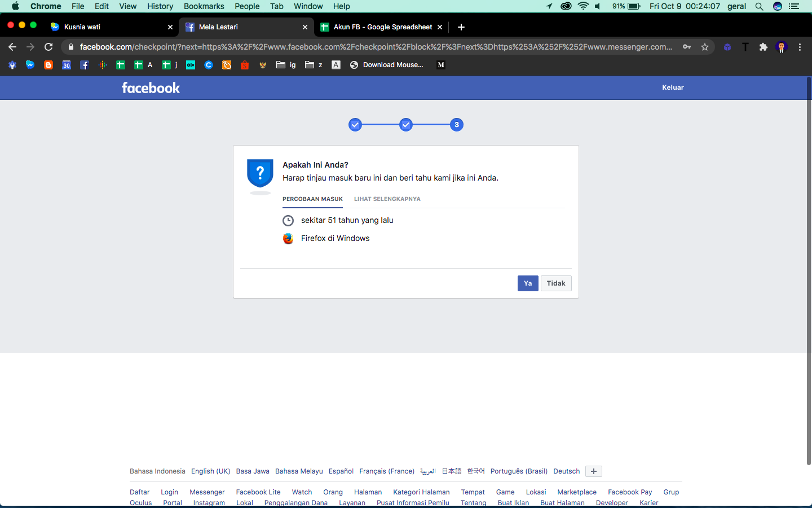Close the Kusnia wati tab
This screenshot has width=812, height=508.
[x=170, y=27]
